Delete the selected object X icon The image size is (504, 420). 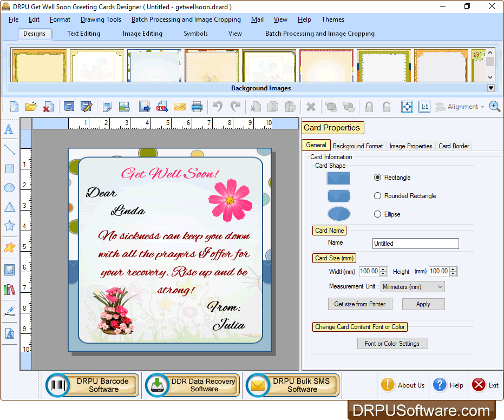311,107
